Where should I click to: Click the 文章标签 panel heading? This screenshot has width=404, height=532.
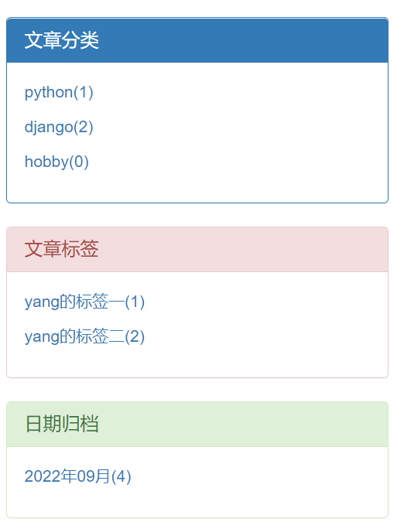(61, 249)
